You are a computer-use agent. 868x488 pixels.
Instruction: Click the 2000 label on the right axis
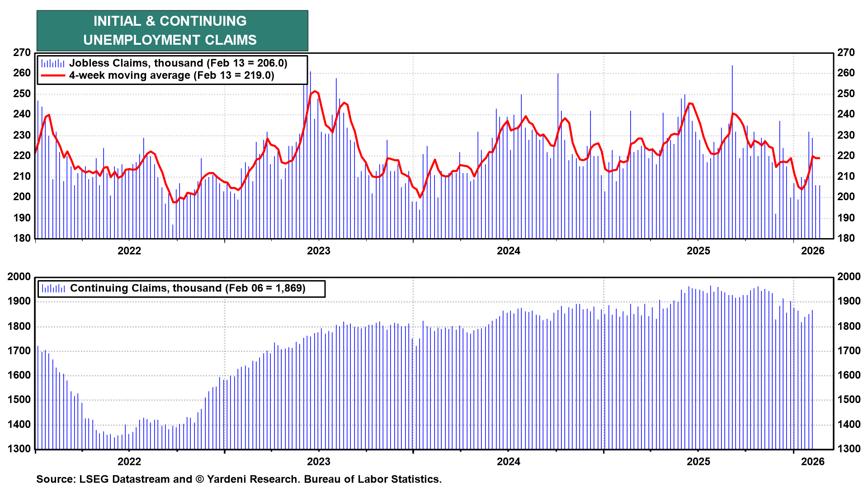coord(849,277)
